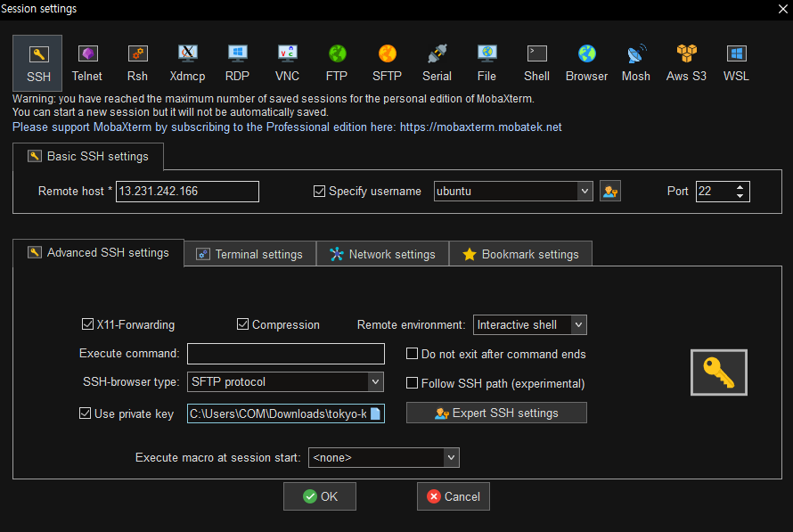Click the large yellow key icon

pyautogui.click(x=719, y=372)
